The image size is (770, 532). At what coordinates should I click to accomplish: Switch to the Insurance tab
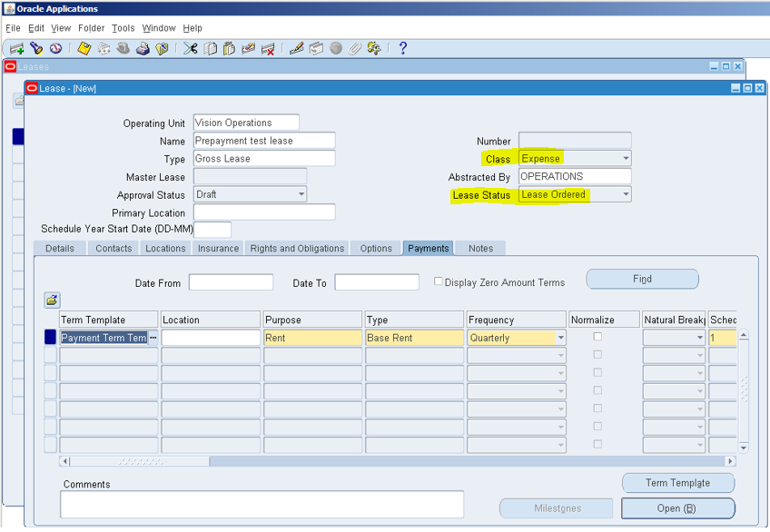(x=218, y=249)
